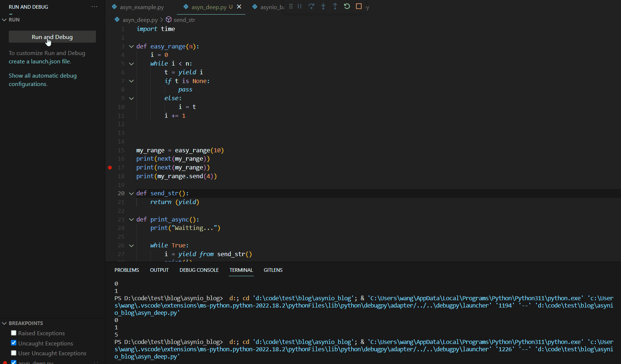Enable User Uncaught Exceptions
The image size is (621, 364).
(x=13, y=353)
